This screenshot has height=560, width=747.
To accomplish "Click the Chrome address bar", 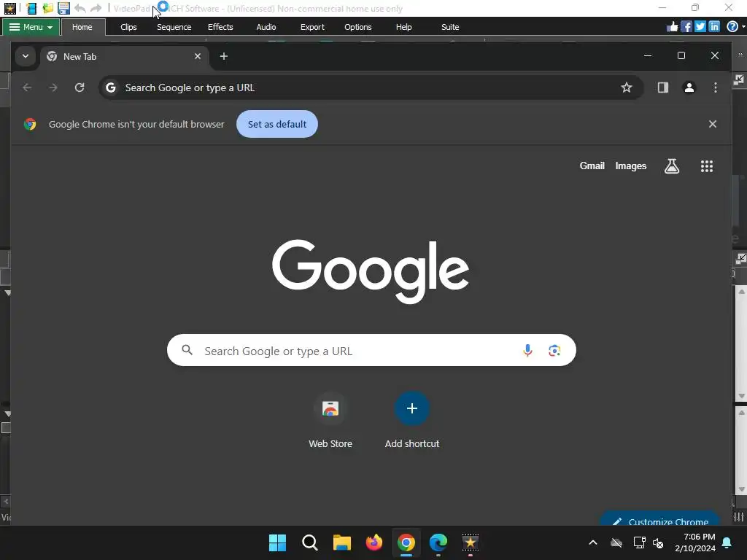I will pos(371,87).
